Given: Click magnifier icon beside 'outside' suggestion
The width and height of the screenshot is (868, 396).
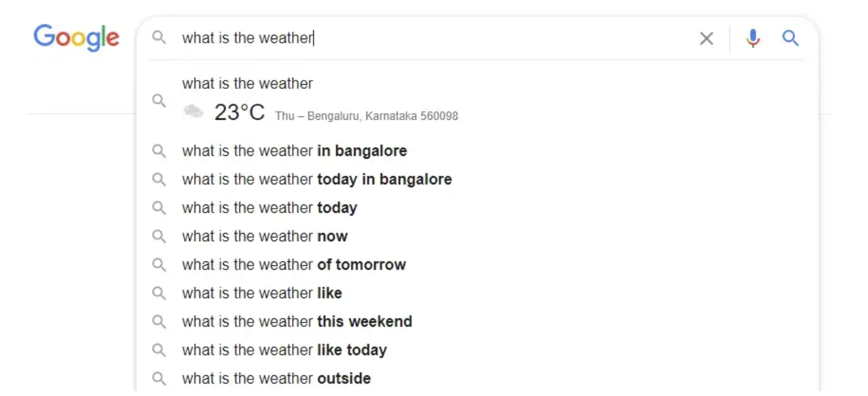Looking at the screenshot, I should point(159,378).
